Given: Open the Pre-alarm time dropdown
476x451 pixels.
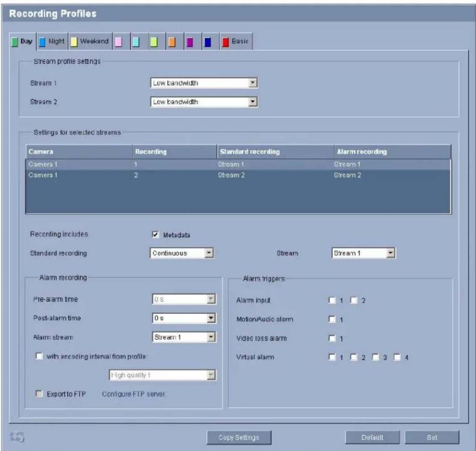Looking at the screenshot, I should pos(184,299).
